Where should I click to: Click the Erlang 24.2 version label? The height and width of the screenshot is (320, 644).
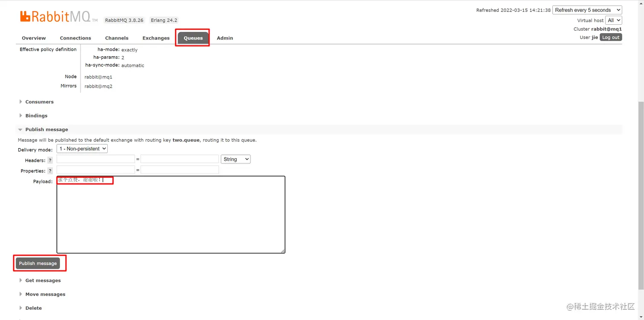(x=164, y=20)
